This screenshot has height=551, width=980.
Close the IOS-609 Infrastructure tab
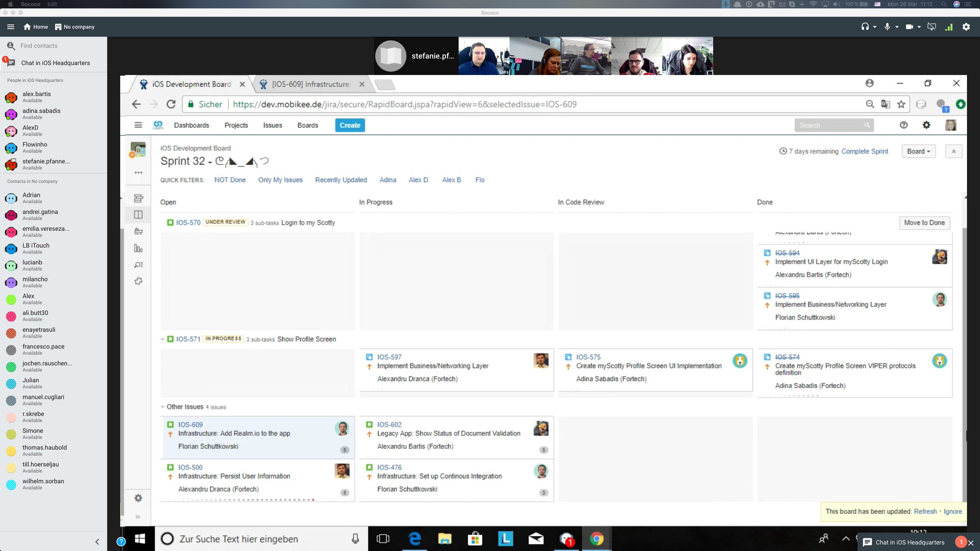pyautogui.click(x=362, y=84)
